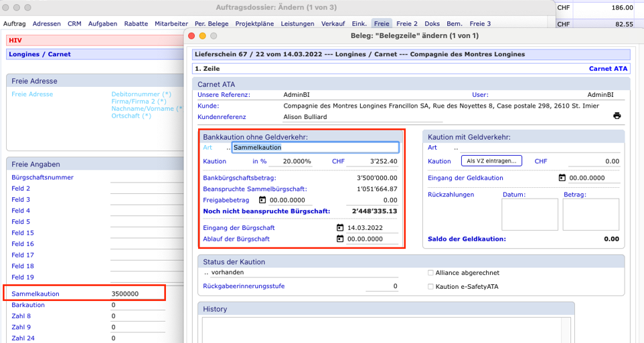Image resolution: width=644 pixels, height=343 pixels.
Task: Minimize the Belegzeile ändern window
Action: click(x=203, y=35)
